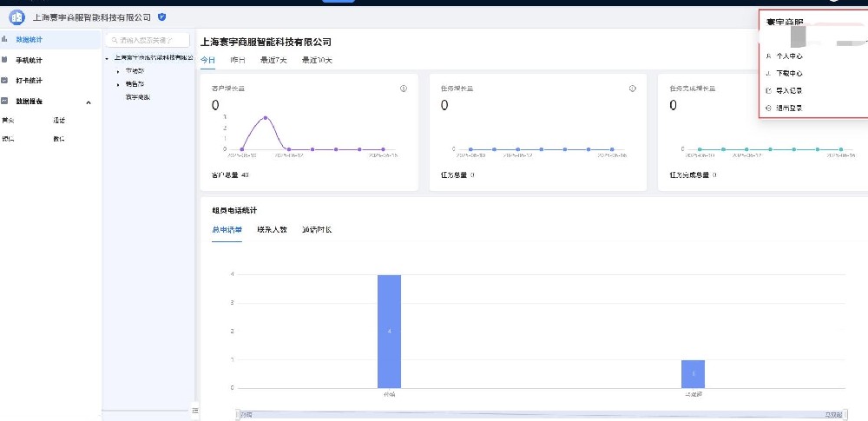Click the magnifier icon in department search
Screen dimensions: 868x421
(115, 40)
